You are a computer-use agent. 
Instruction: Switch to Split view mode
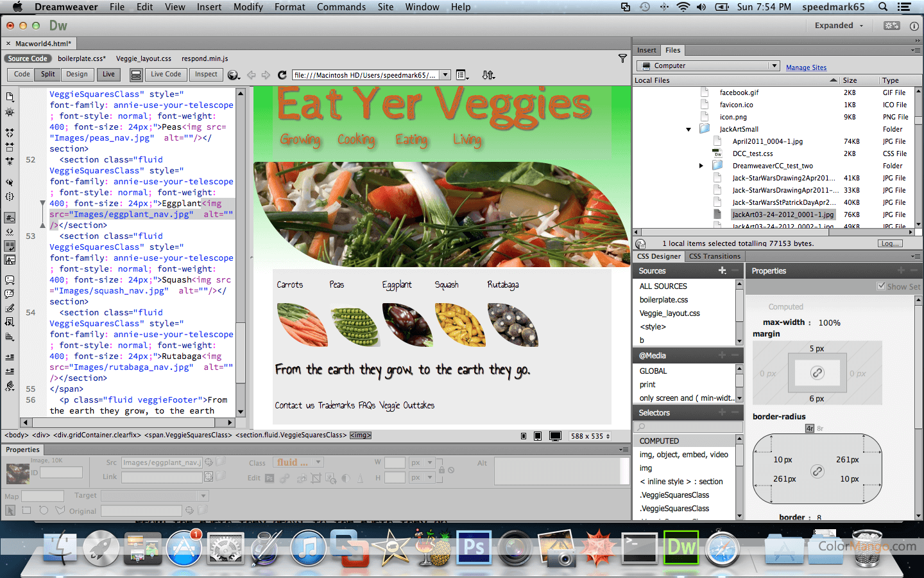click(48, 74)
